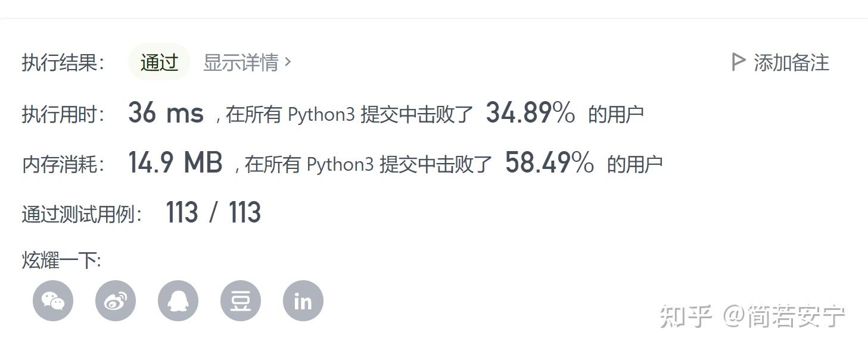Click the 执行用时 label
This screenshot has width=868, height=351.
click(x=63, y=114)
